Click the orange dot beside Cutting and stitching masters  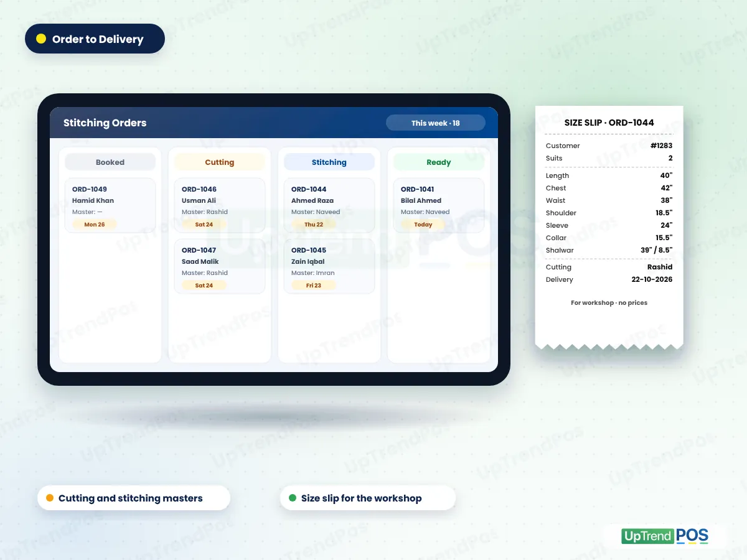tap(50, 498)
